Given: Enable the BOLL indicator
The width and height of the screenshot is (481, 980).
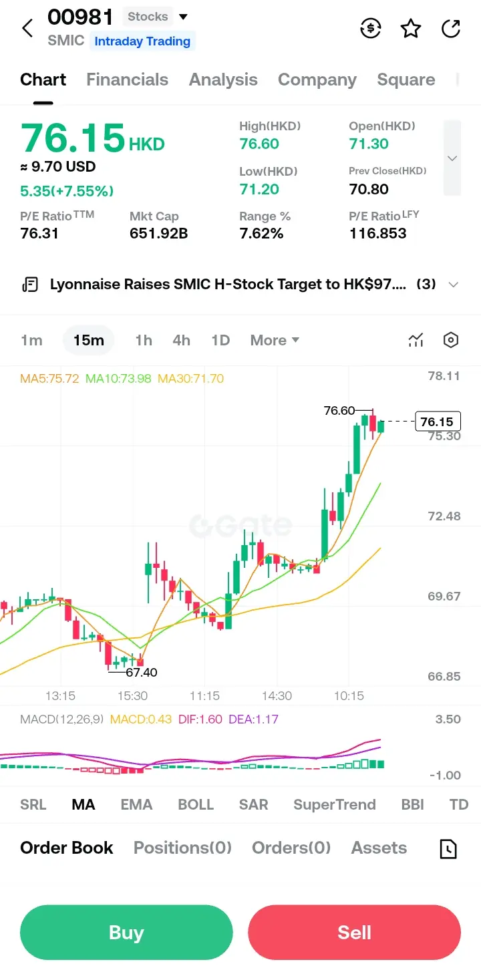Looking at the screenshot, I should point(196,804).
